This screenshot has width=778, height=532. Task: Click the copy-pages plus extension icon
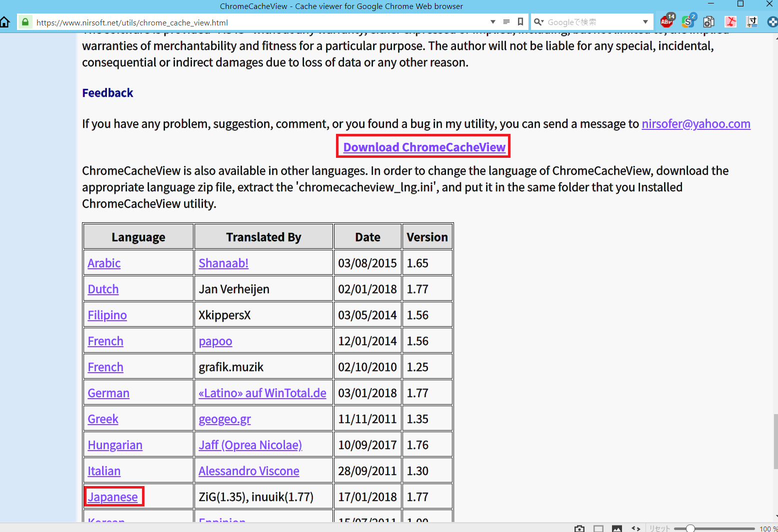(x=709, y=22)
